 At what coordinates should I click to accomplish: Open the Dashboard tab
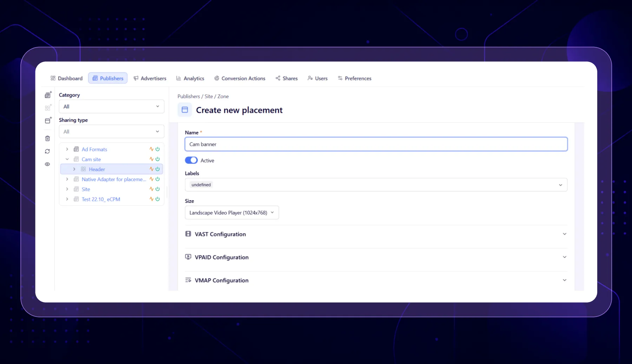[67, 78]
